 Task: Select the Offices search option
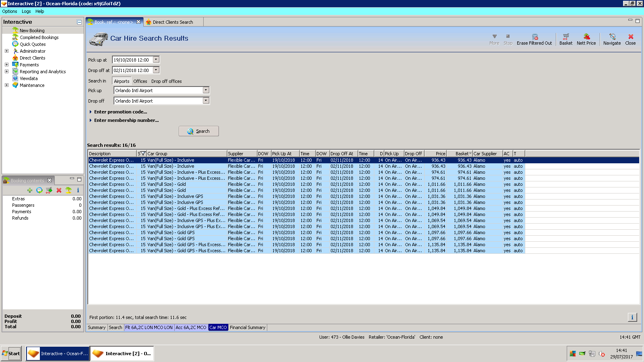pyautogui.click(x=140, y=81)
